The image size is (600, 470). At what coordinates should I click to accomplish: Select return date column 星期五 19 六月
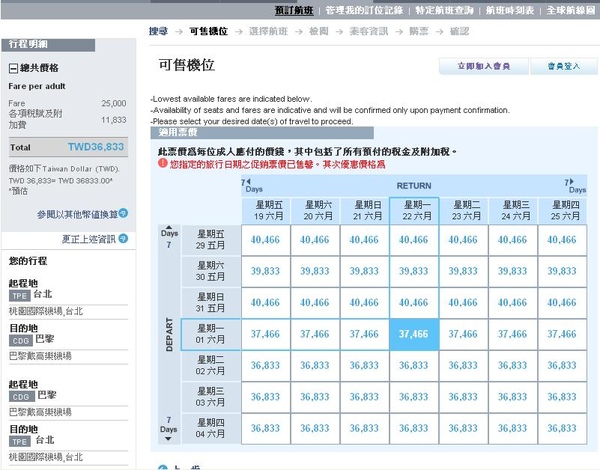click(266, 211)
